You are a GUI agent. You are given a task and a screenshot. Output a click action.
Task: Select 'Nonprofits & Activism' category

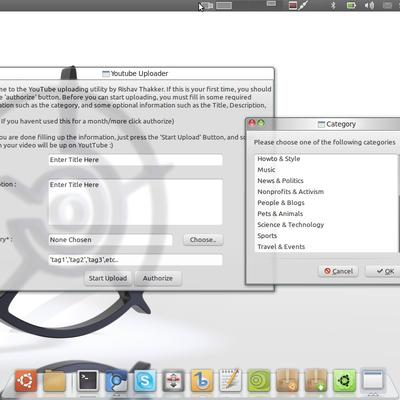tap(327, 192)
